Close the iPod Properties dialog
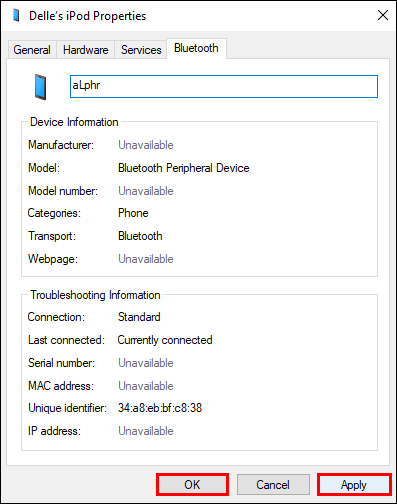The height and width of the screenshot is (504, 397). [383, 15]
